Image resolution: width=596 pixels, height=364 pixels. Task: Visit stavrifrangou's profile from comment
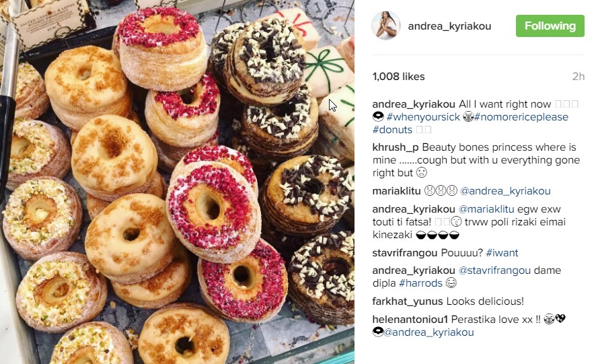pos(405,253)
